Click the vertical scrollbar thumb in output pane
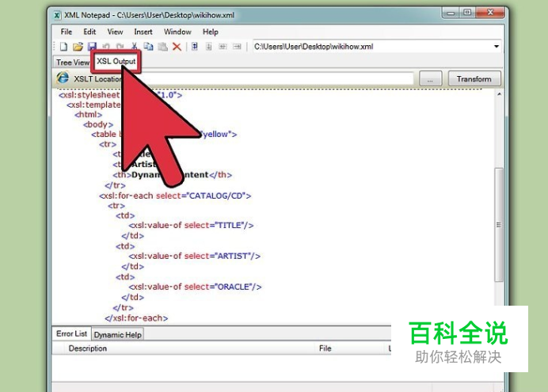548x392 pixels. pos(499,225)
